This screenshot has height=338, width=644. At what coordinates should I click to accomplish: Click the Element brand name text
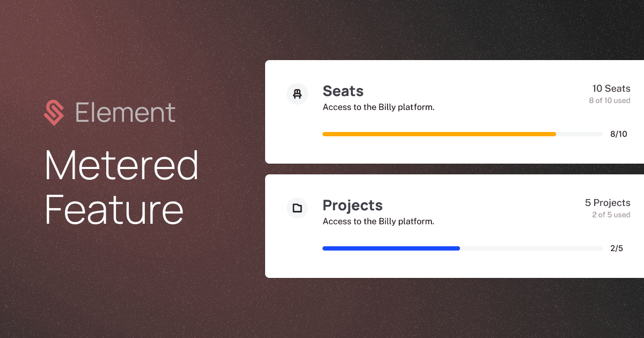click(x=125, y=113)
